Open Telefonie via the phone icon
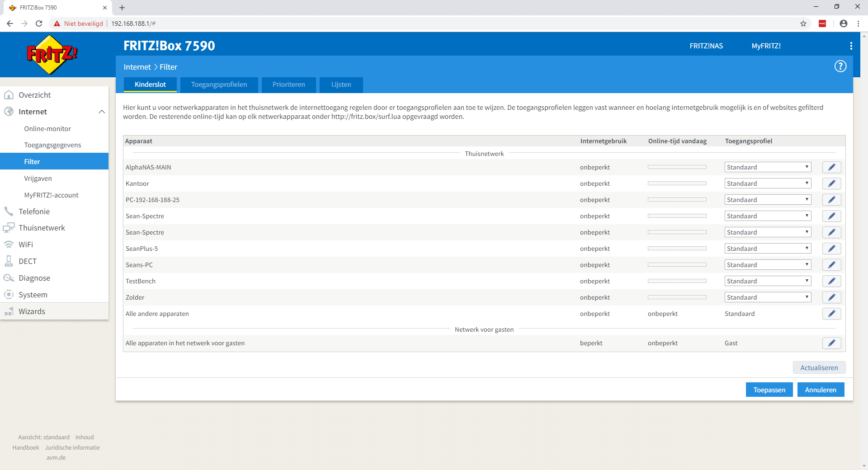 click(9, 211)
